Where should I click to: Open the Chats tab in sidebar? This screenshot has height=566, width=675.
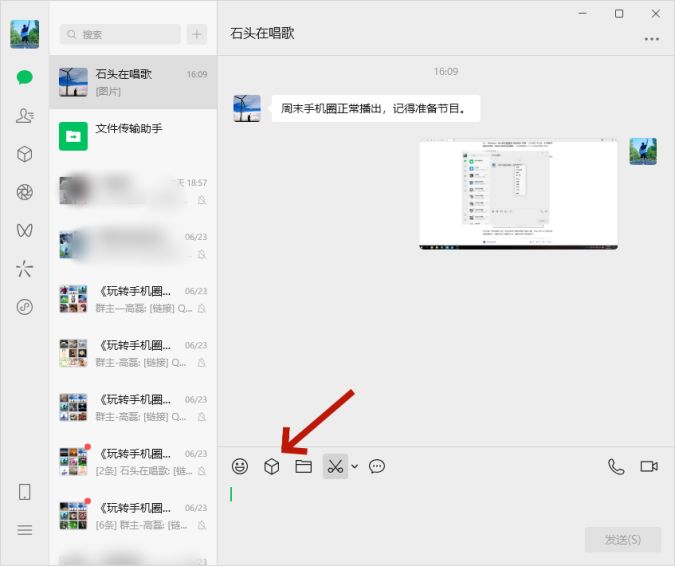25,77
